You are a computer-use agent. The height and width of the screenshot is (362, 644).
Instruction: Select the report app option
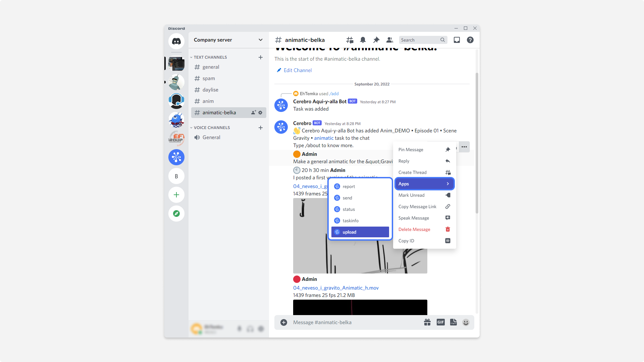coord(359,186)
